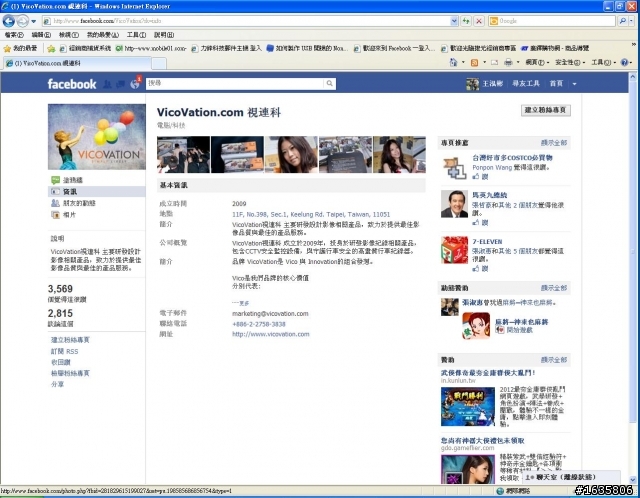Click the USB favorites bar bookmark
This screenshot has height=498, width=640.
pos(307,49)
